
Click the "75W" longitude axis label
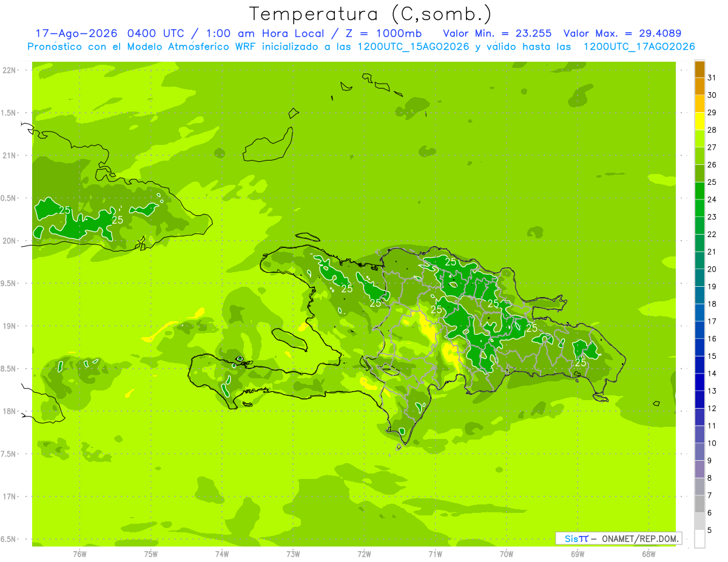click(151, 554)
